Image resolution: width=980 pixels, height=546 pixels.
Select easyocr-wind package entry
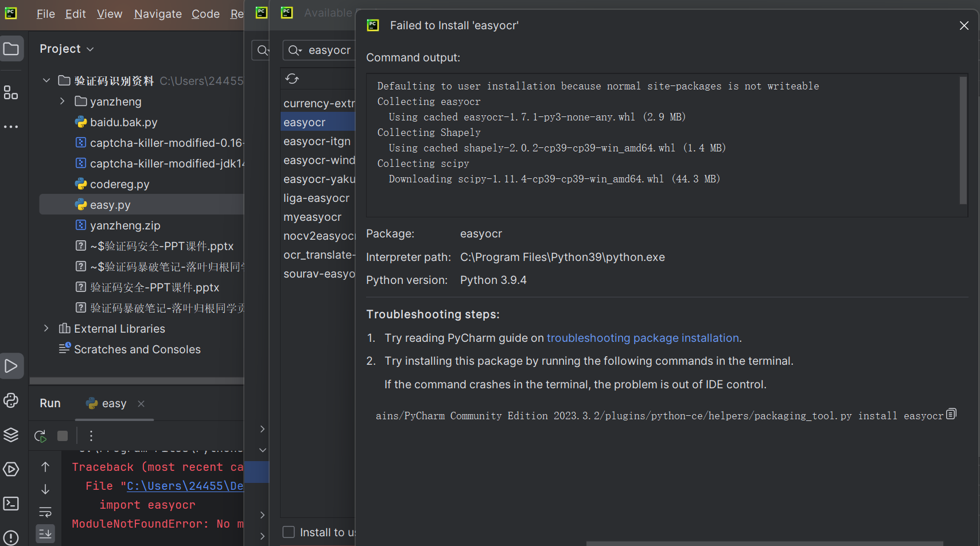click(x=318, y=160)
